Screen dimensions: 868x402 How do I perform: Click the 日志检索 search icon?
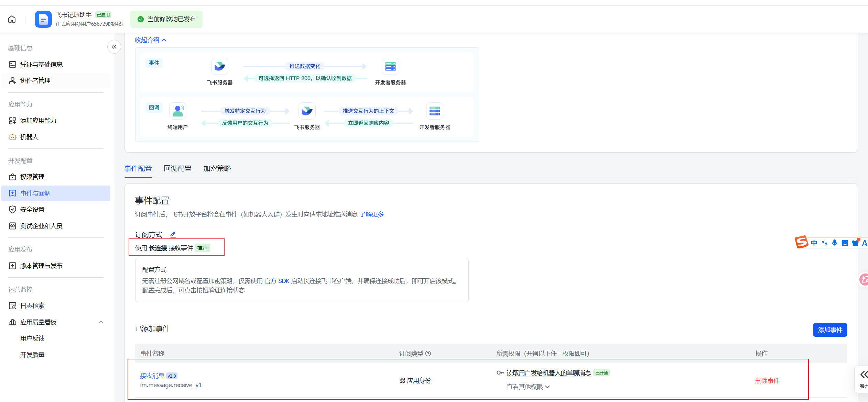tap(12, 305)
